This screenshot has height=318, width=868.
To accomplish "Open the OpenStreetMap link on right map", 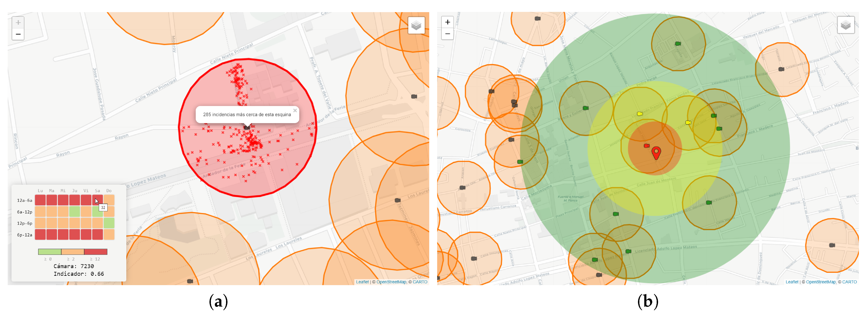I will click(x=821, y=282).
